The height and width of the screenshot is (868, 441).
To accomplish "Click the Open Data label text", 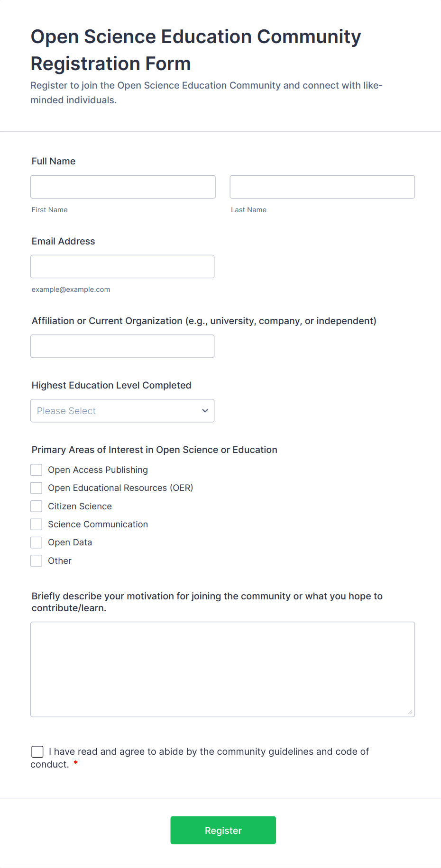I will pos(70,542).
